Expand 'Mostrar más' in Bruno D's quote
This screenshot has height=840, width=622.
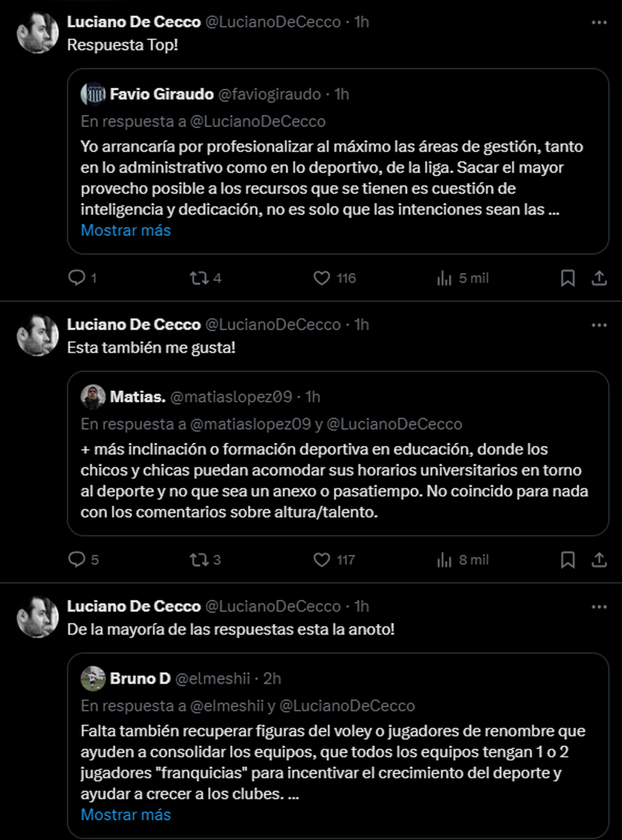125,815
